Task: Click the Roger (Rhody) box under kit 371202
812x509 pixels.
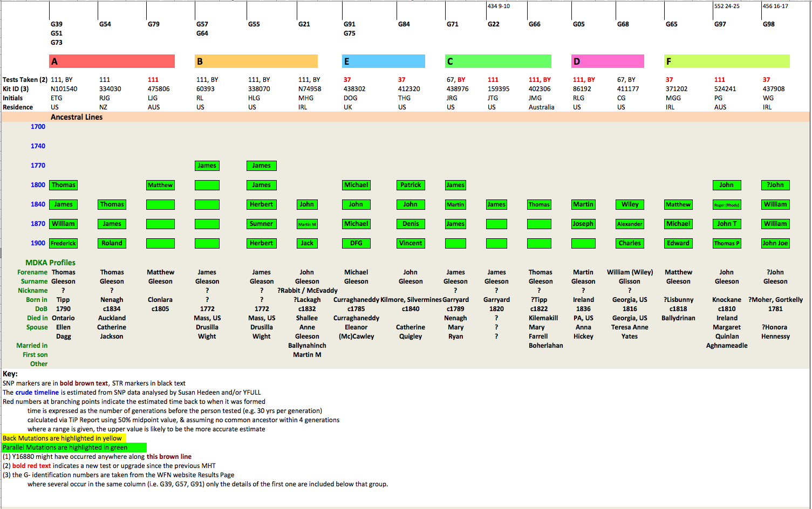Action: click(x=727, y=204)
